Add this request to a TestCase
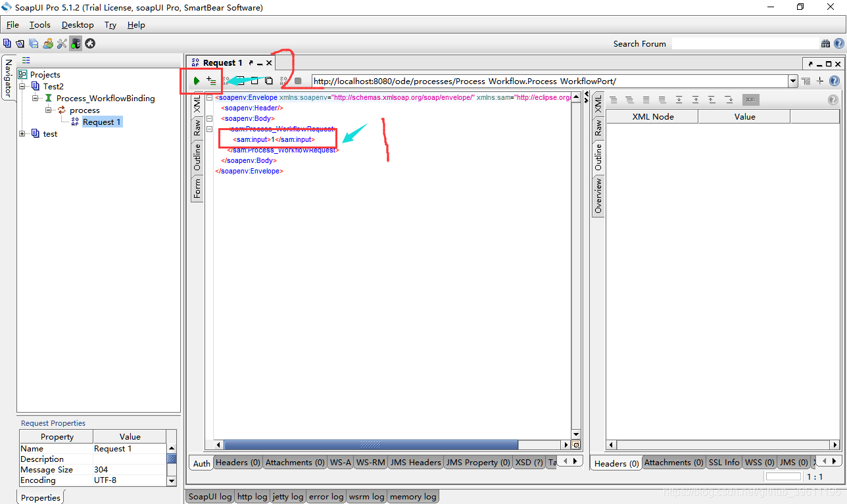Viewport: 847px width, 504px height. [211, 81]
